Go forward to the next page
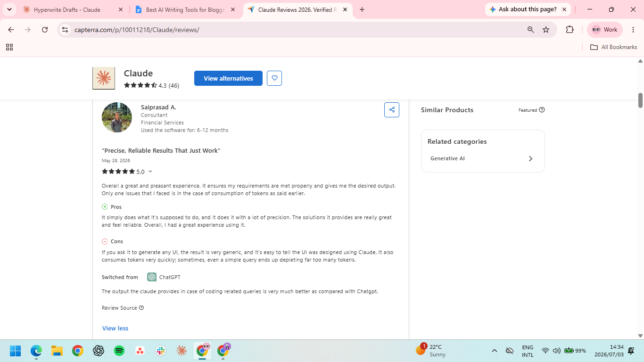This screenshot has width=644, height=362. click(x=28, y=30)
